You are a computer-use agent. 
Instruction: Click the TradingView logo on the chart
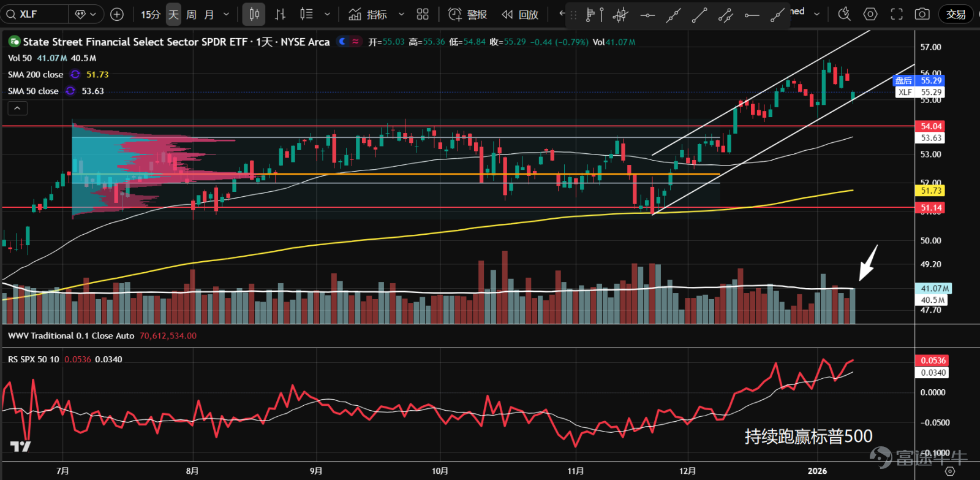click(20, 446)
